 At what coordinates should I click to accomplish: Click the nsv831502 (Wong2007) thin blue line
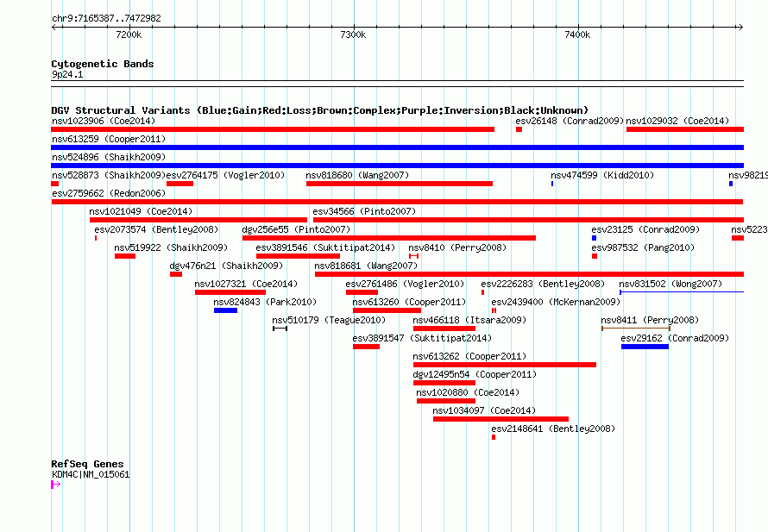point(682,292)
